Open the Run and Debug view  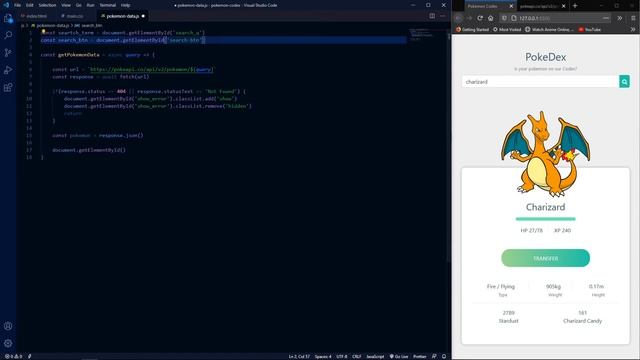tap(8, 70)
